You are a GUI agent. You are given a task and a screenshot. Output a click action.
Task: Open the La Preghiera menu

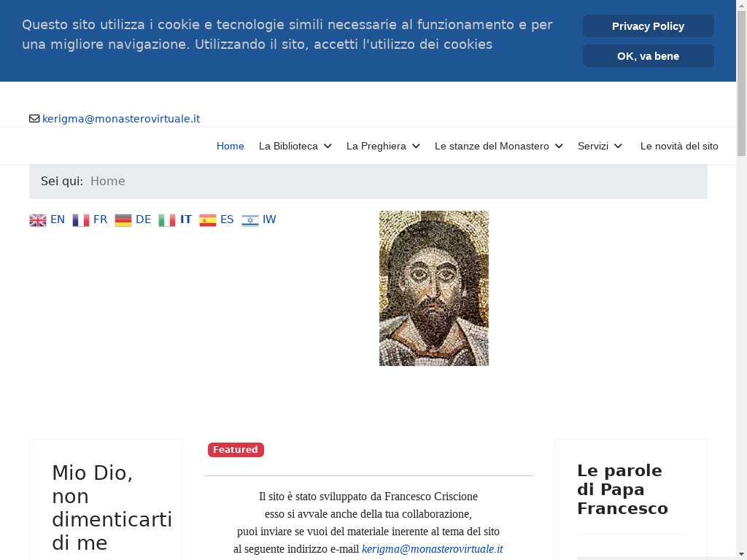[x=376, y=146]
